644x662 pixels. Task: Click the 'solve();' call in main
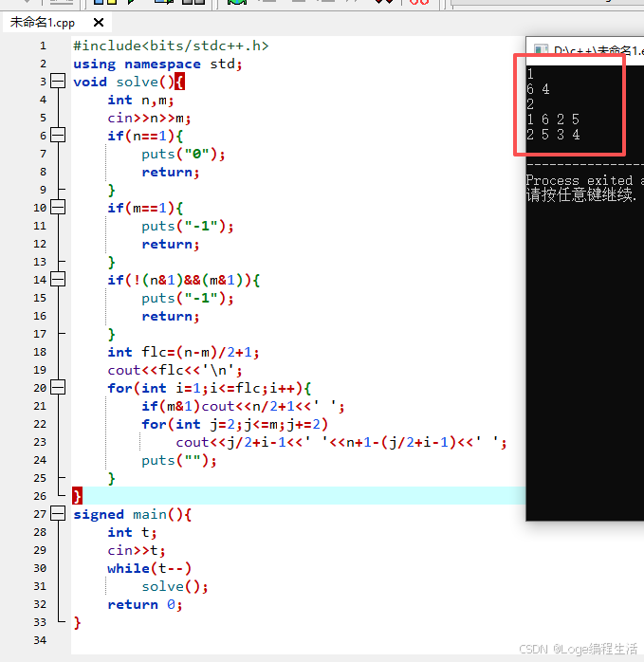[x=175, y=586]
